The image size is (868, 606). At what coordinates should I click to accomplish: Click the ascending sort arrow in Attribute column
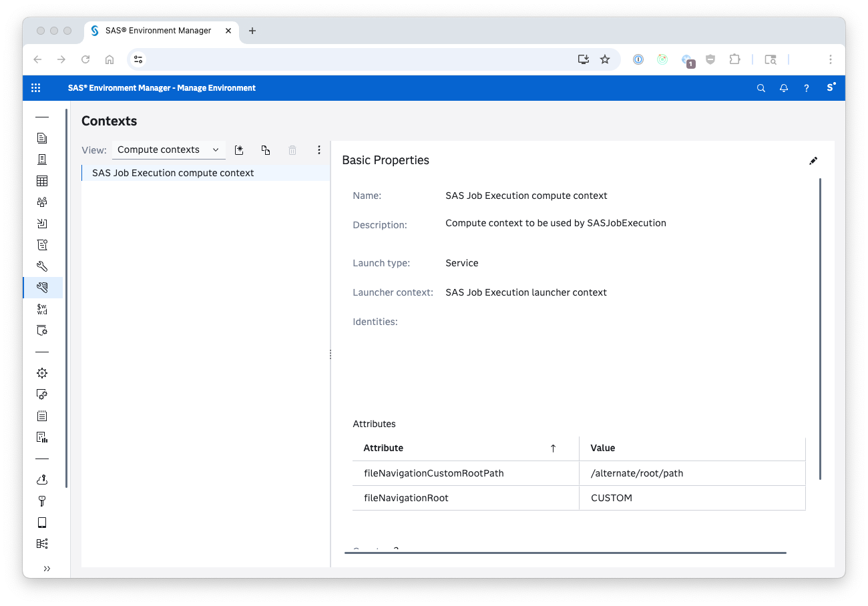click(x=553, y=448)
